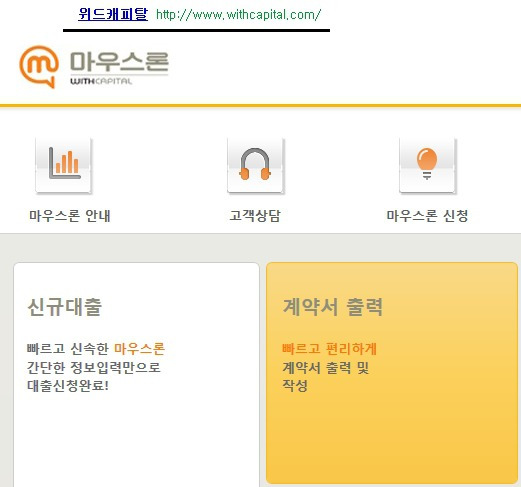Screen dimensions: 521x487
Task: Open the bar chart icon for 마우스론 안내
Action: 64,165
